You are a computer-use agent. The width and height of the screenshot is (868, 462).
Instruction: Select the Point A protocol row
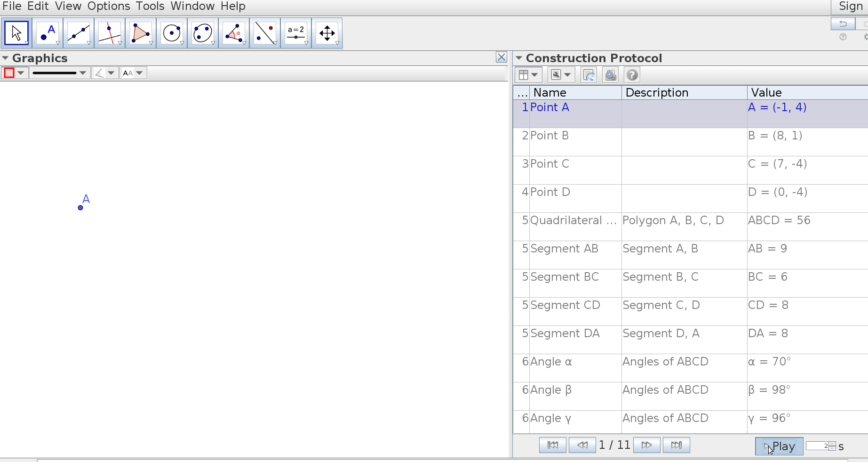pos(691,113)
